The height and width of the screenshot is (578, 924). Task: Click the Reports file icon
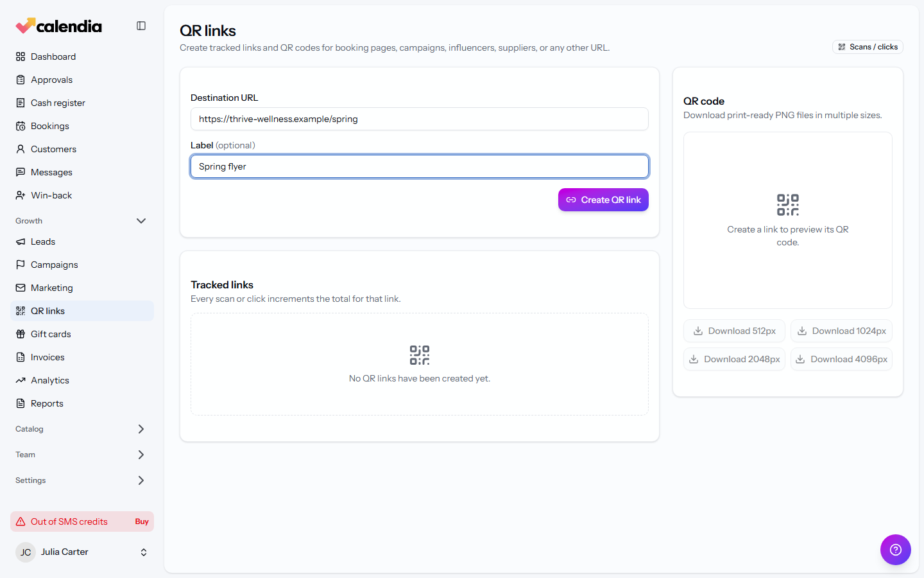point(21,403)
